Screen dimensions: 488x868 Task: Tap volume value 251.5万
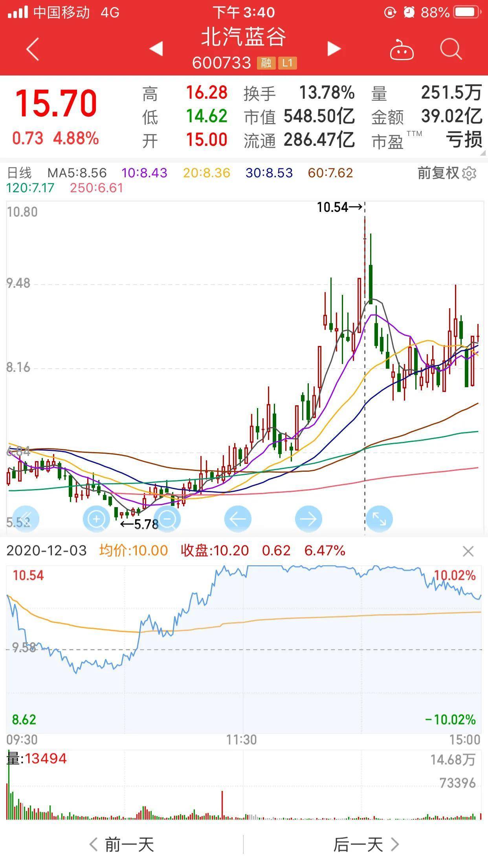point(451,93)
